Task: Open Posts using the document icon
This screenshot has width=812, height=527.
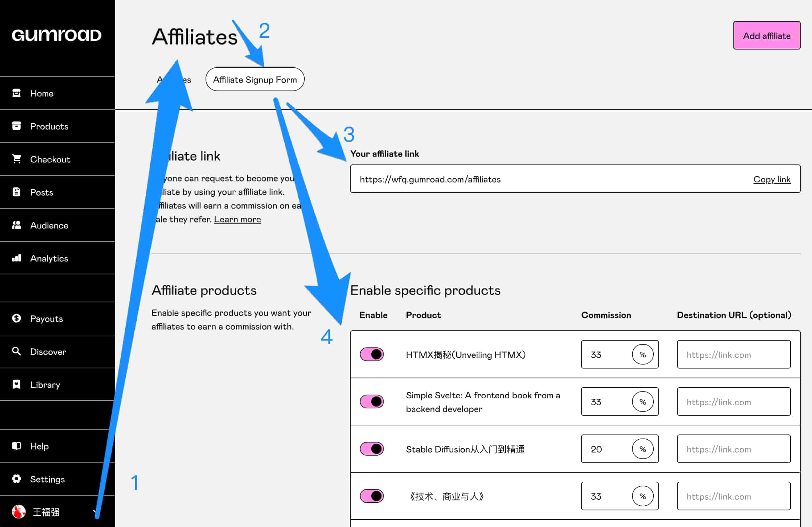Action: 17,192
